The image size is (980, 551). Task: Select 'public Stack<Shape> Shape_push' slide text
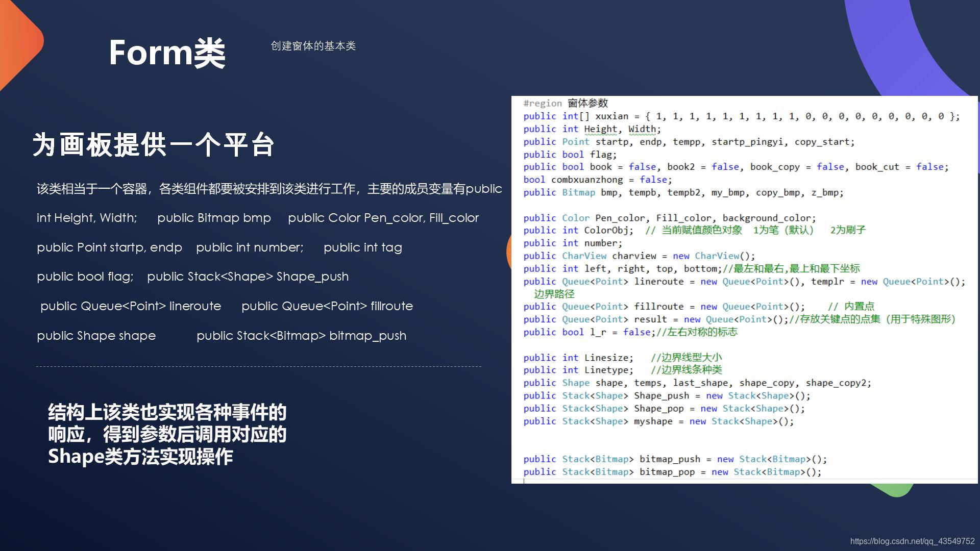tap(248, 277)
